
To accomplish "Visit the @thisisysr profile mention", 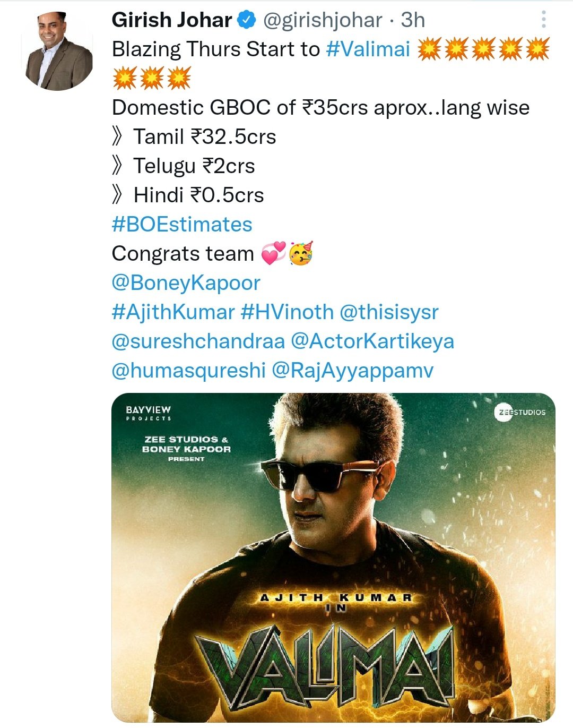I will point(389,312).
